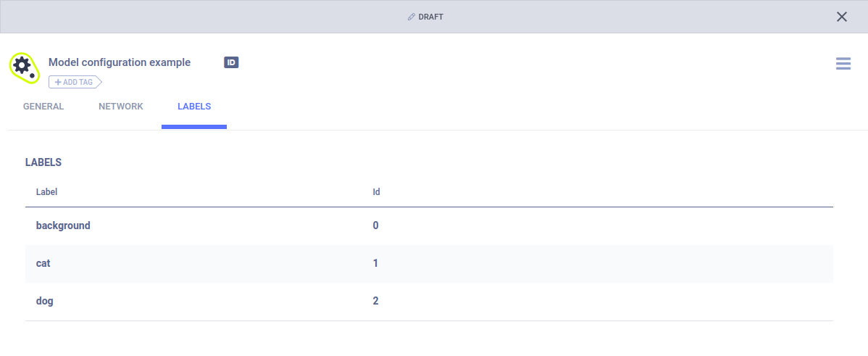Select the LABELS tab
This screenshot has width=868, height=356.
pos(194,107)
